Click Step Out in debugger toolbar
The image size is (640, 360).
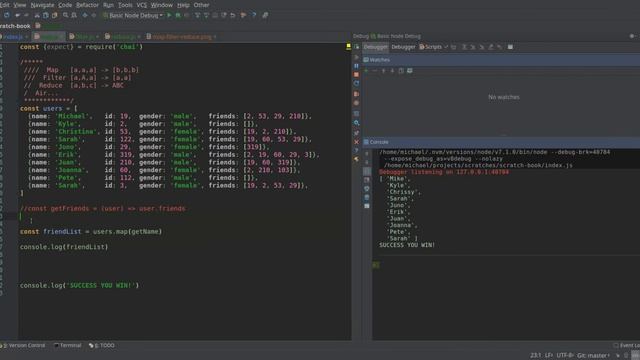tap(491, 47)
